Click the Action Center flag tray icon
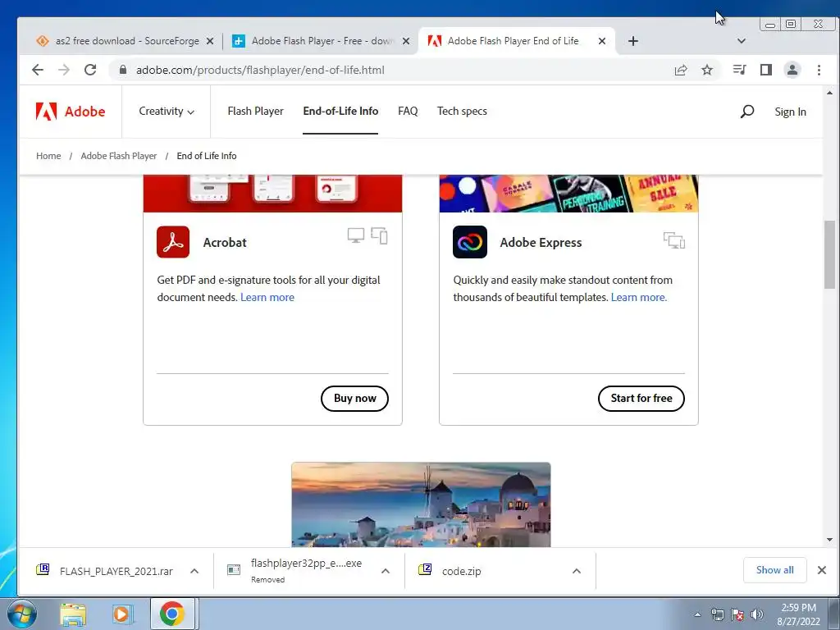The image size is (840, 630). [x=737, y=614]
